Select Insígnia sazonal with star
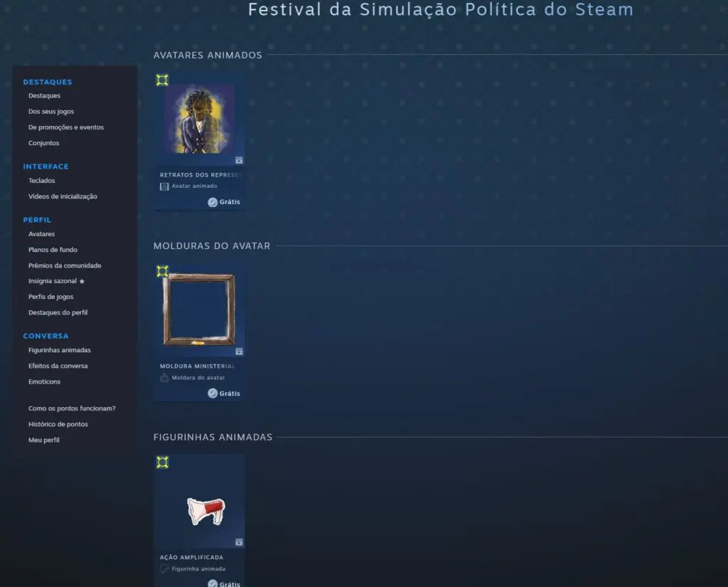The height and width of the screenshot is (587, 728). tap(56, 281)
